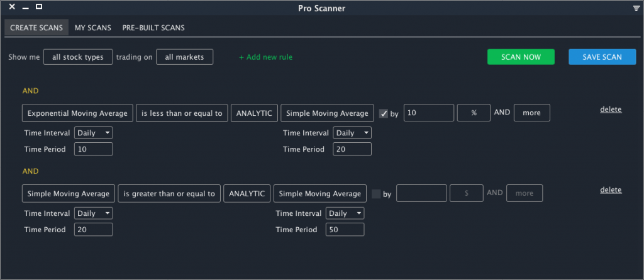The image size is (644, 280).
Task: Click 'more' button in first rule
Action: [532, 113]
